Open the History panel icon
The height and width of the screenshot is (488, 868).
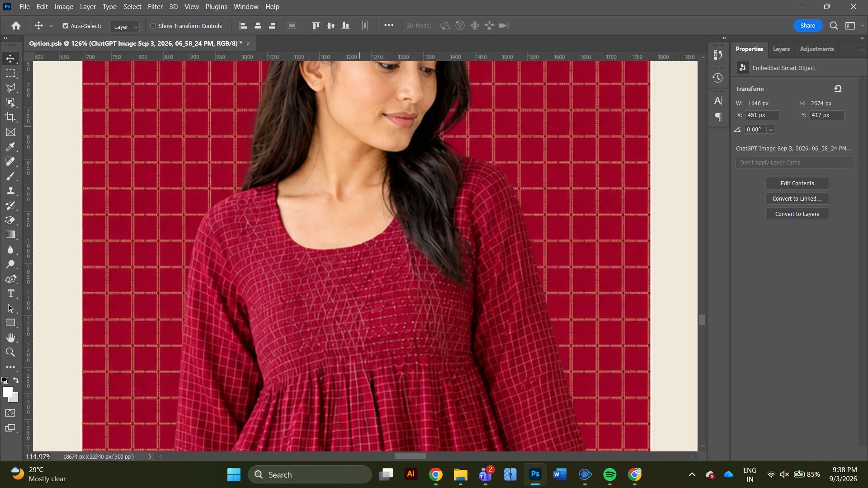pos(717,78)
